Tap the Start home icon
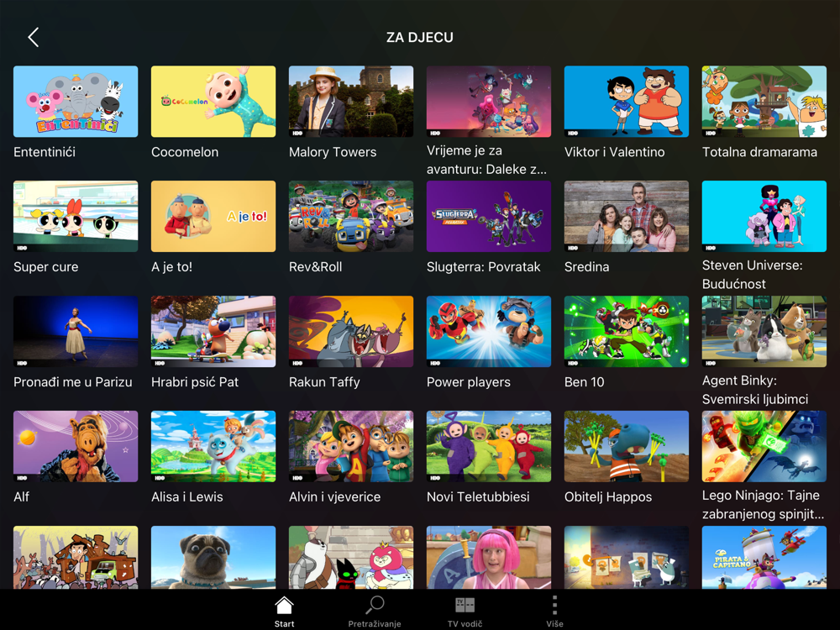This screenshot has width=840, height=630. pos(284,606)
